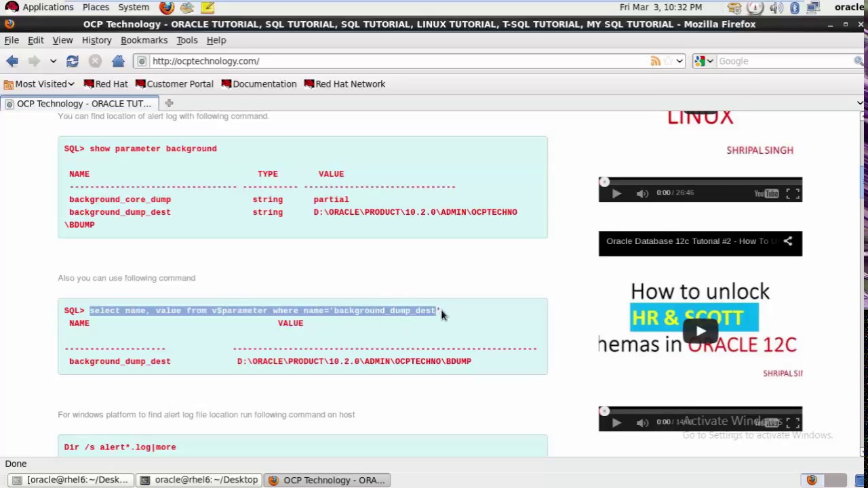Open the Documentation bookmark
Screen dimensions: 868x488
(259, 84)
